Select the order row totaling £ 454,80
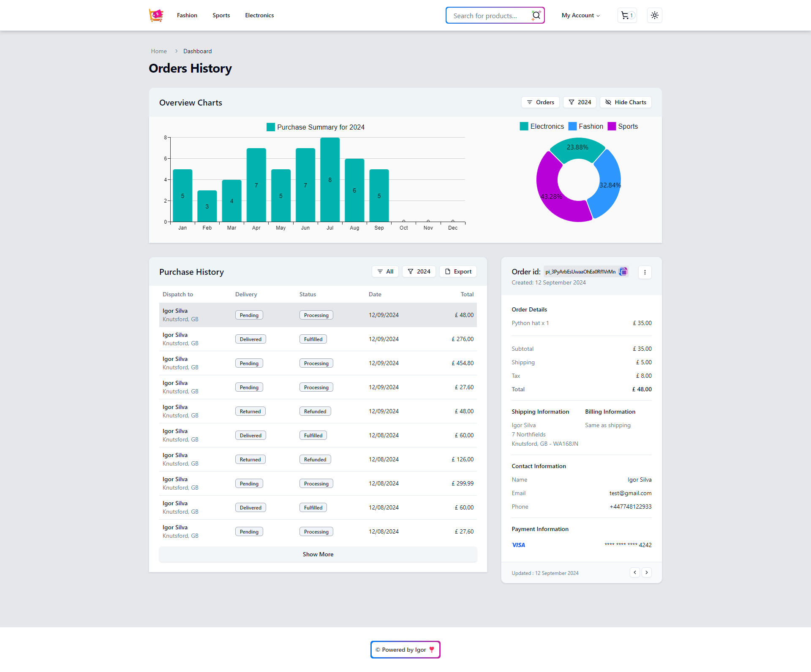Screen dimensions: 811x672 tap(318, 363)
